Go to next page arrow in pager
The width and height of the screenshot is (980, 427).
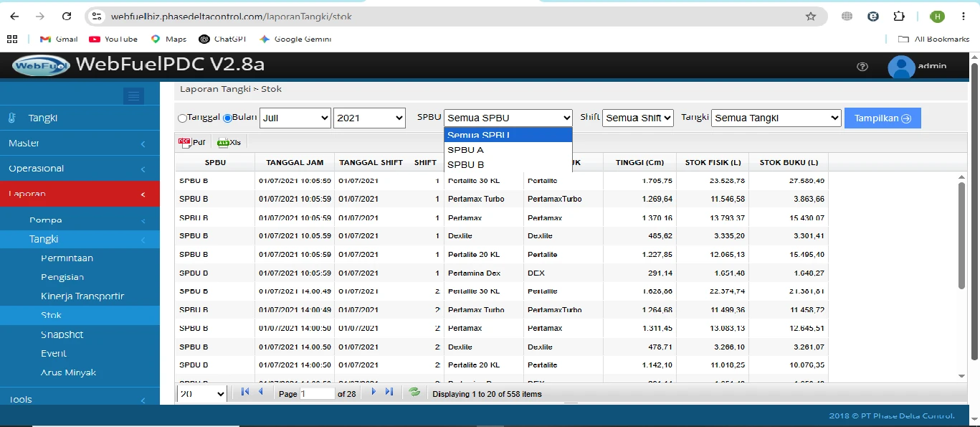coord(374,392)
